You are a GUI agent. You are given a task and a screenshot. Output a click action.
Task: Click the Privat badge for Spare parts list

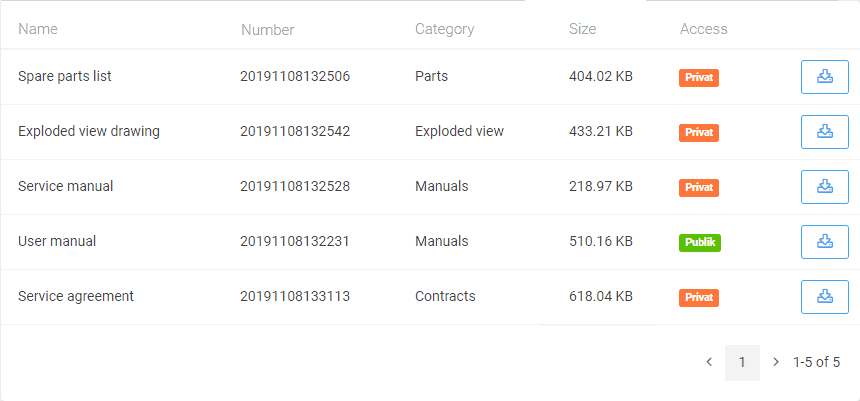coord(699,77)
